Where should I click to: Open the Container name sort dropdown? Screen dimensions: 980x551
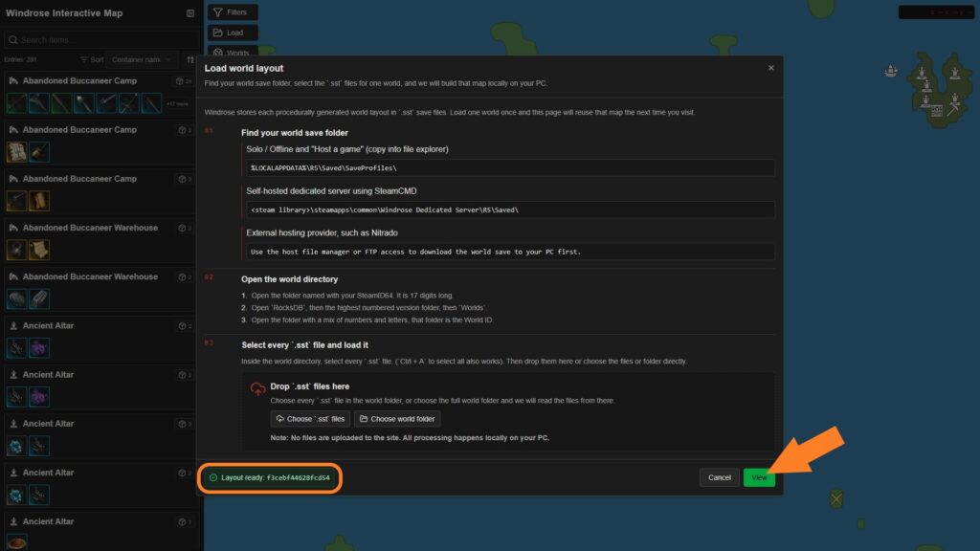pyautogui.click(x=142, y=60)
